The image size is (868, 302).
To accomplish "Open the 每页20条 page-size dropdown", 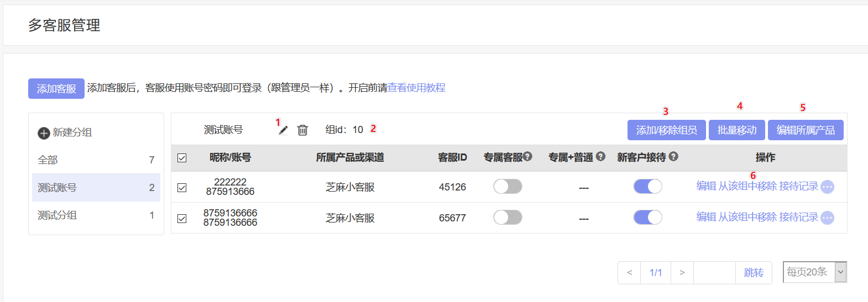I will [815, 272].
